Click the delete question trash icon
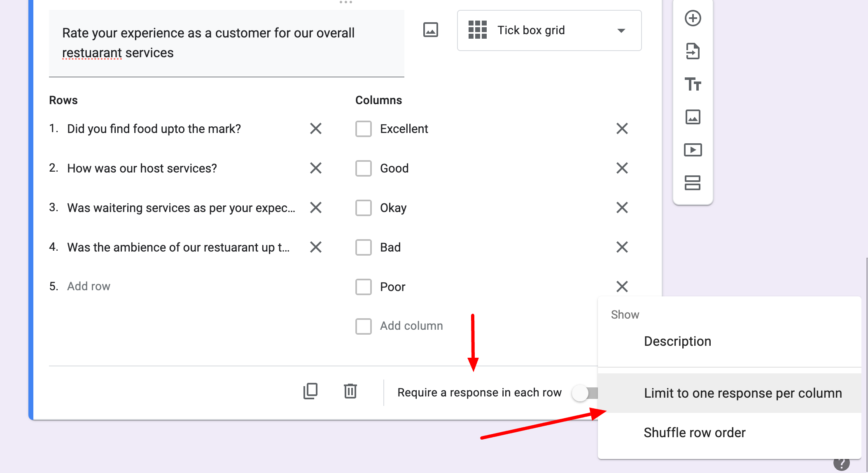868x473 pixels. (350, 391)
